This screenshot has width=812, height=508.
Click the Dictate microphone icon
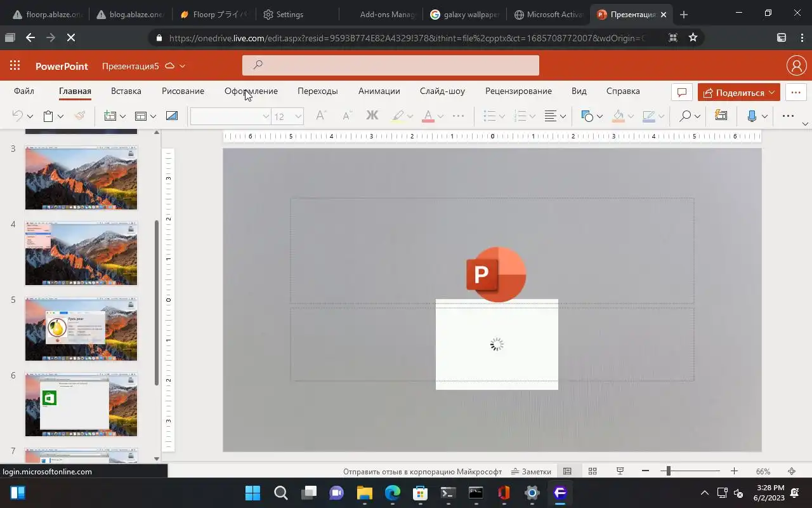752,116
